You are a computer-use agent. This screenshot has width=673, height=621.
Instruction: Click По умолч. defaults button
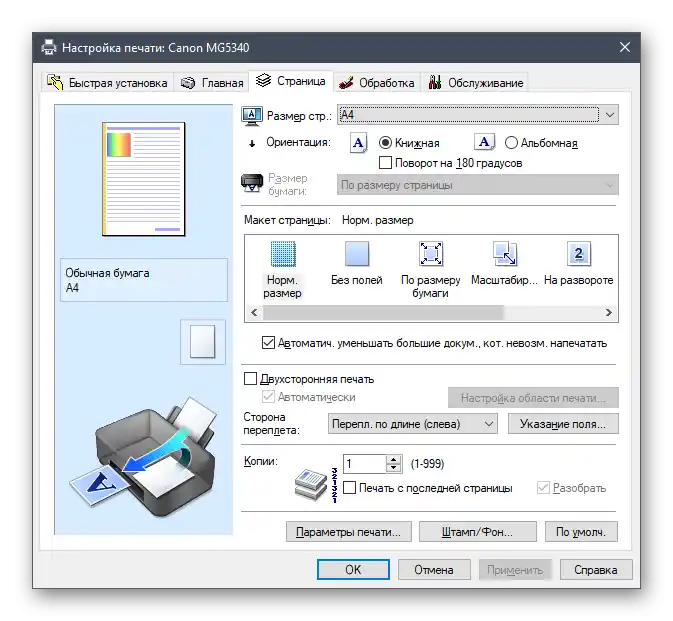pos(581,532)
